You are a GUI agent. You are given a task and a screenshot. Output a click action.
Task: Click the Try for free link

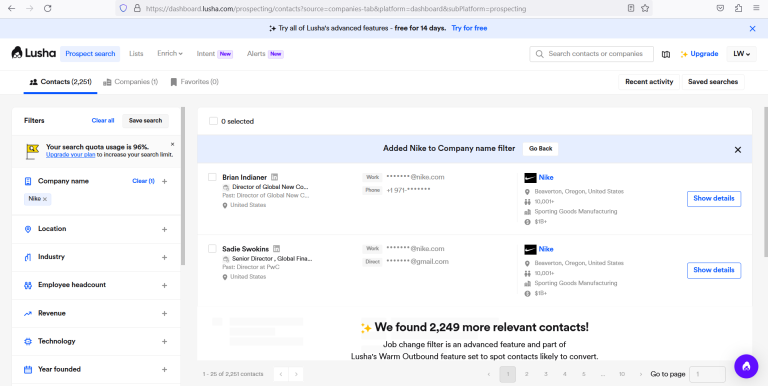tap(469, 28)
